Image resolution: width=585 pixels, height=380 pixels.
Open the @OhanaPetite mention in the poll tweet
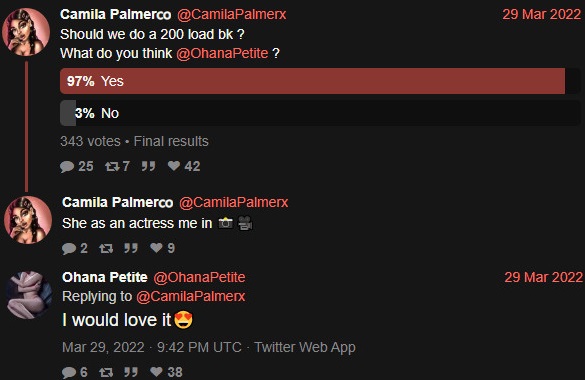pos(222,53)
